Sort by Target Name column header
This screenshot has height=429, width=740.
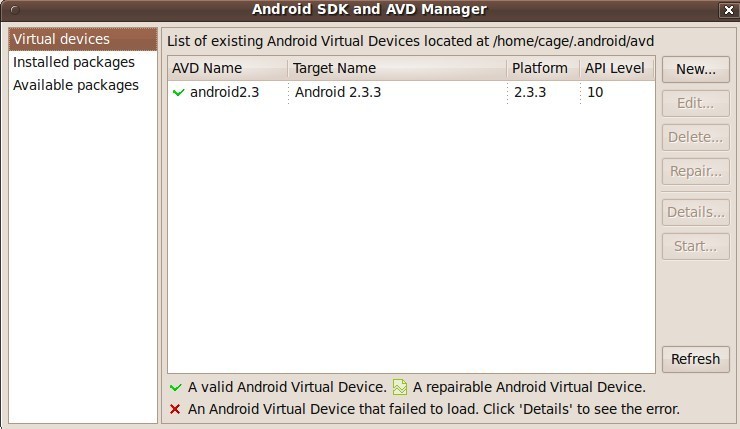pos(397,68)
